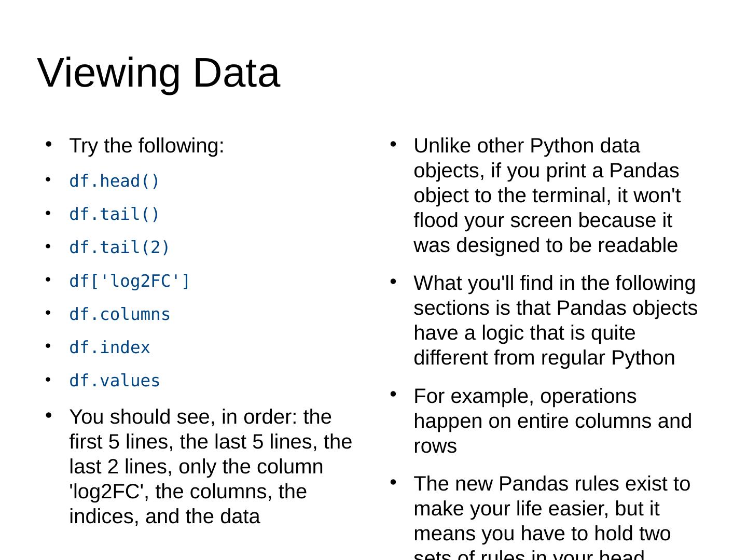Select the "What you'll find" paragraph
This screenshot has height=560, width=747.
(x=555, y=320)
